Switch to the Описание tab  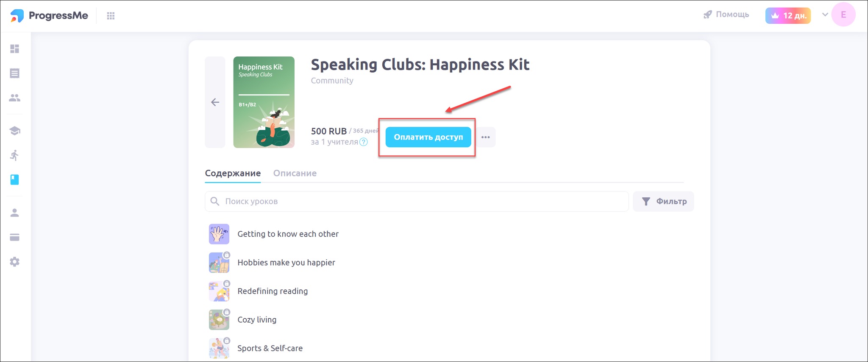coord(295,173)
